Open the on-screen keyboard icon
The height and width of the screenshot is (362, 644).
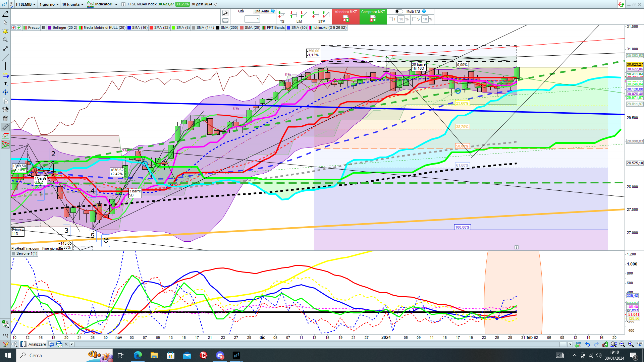(225, 20)
